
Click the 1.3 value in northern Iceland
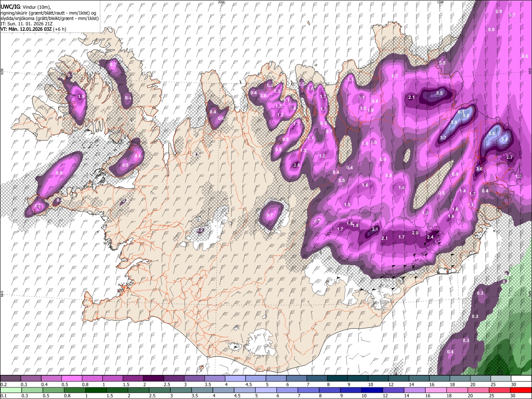[277, 91]
